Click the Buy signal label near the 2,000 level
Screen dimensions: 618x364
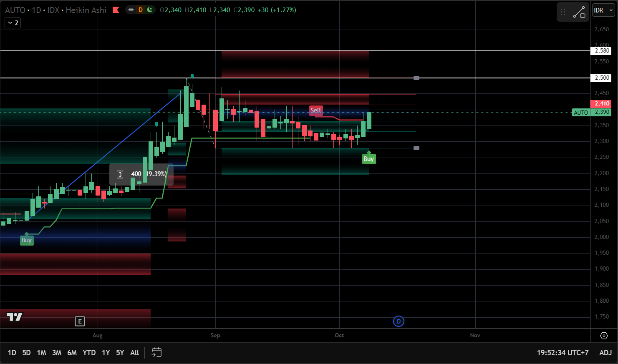coord(27,240)
